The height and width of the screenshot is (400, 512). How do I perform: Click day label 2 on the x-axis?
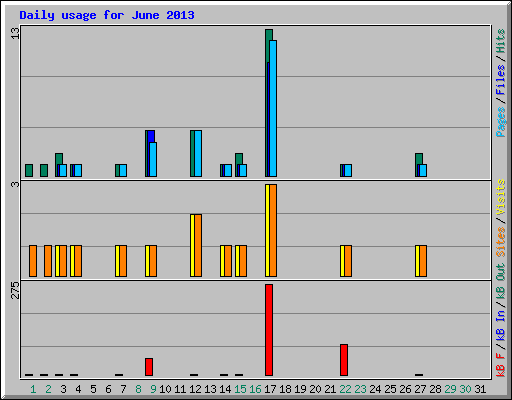[x=48, y=389]
